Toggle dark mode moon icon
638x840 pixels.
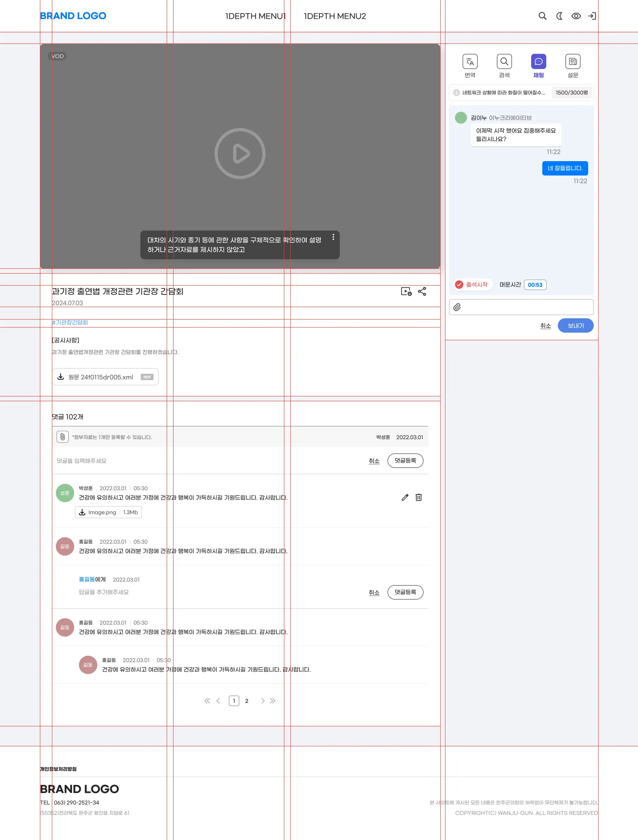coord(559,16)
